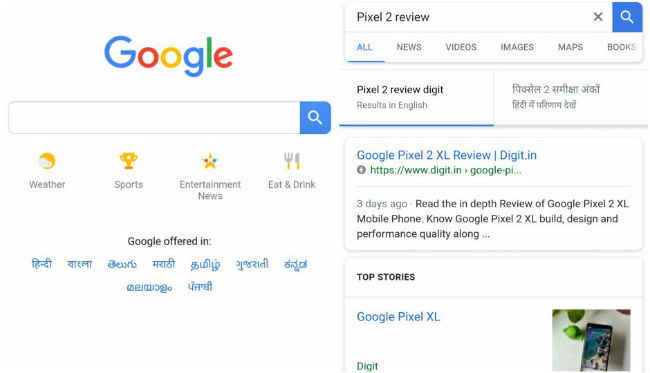This screenshot has width=650, height=373.
Task: Open the Google Pixel XL top story
Action: coord(398,317)
